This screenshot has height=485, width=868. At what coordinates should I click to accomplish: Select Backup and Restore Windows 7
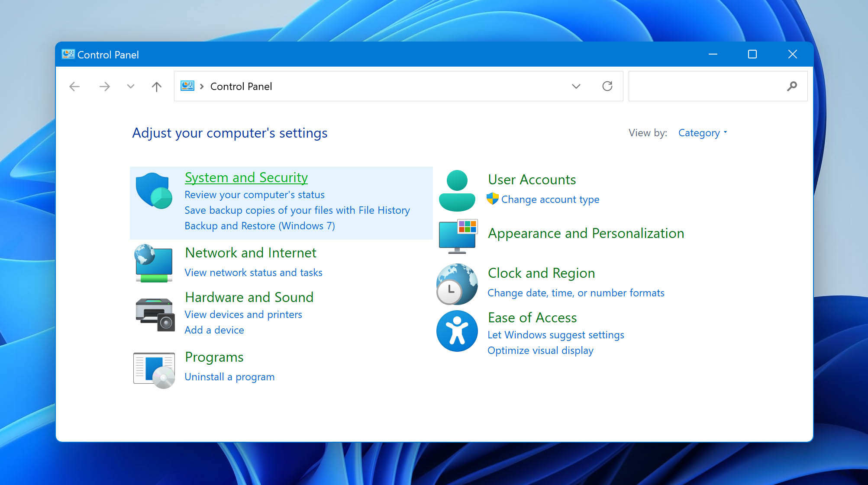pos(259,226)
